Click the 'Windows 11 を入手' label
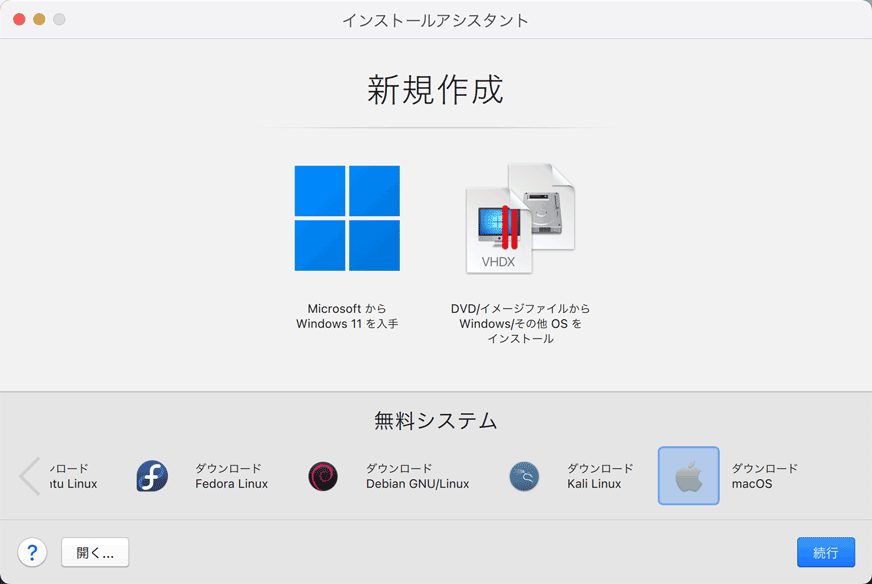872x584 pixels. click(x=347, y=324)
